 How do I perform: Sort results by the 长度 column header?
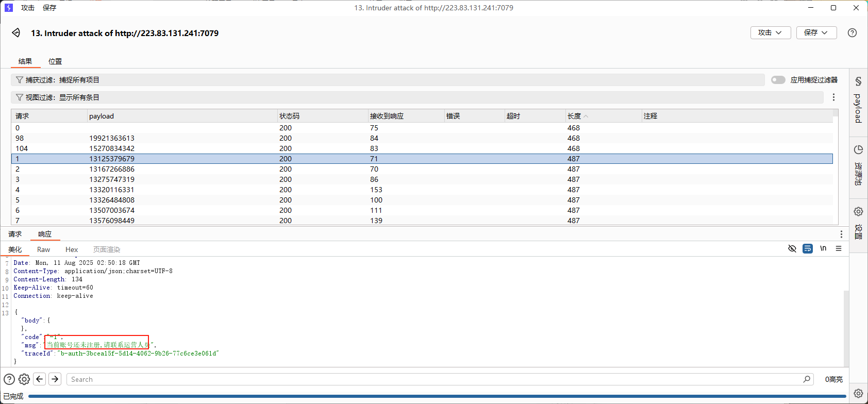574,116
